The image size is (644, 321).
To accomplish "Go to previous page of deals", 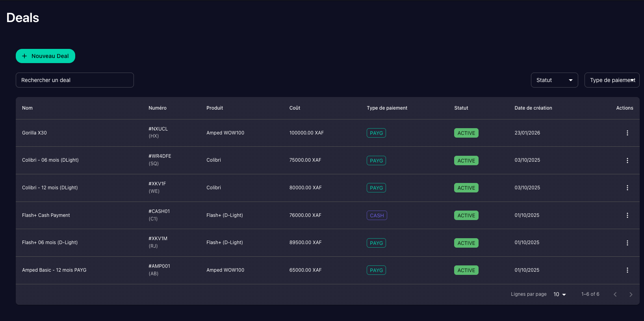I will 615,295.
